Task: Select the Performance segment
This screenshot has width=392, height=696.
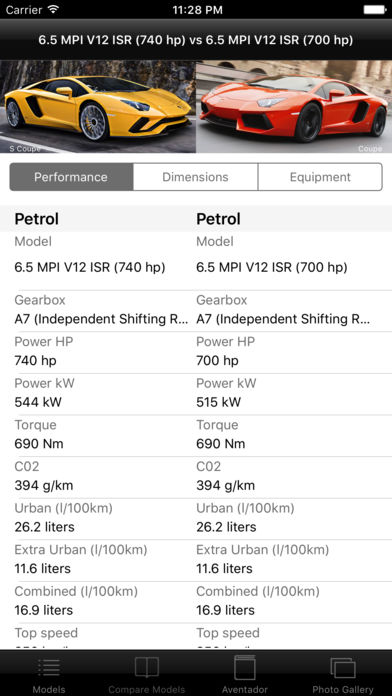Action: coord(71,177)
